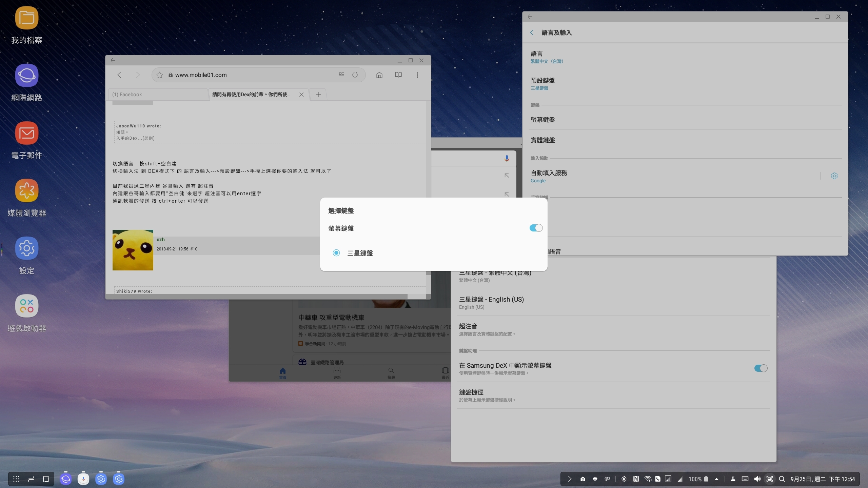Click upper suggestion arrow in Google search

point(507,175)
